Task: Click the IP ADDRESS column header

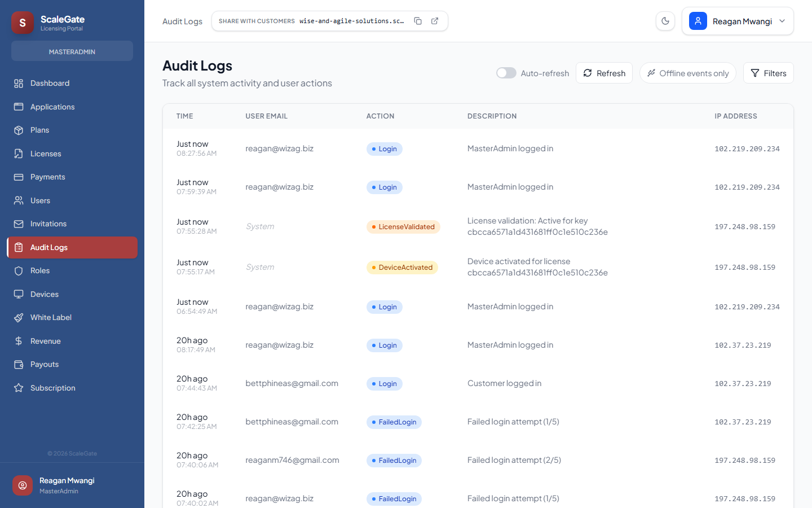Action: click(736, 116)
